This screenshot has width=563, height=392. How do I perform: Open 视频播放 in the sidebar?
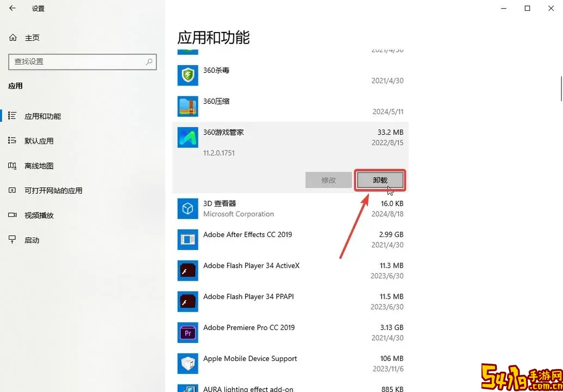[39, 215]
